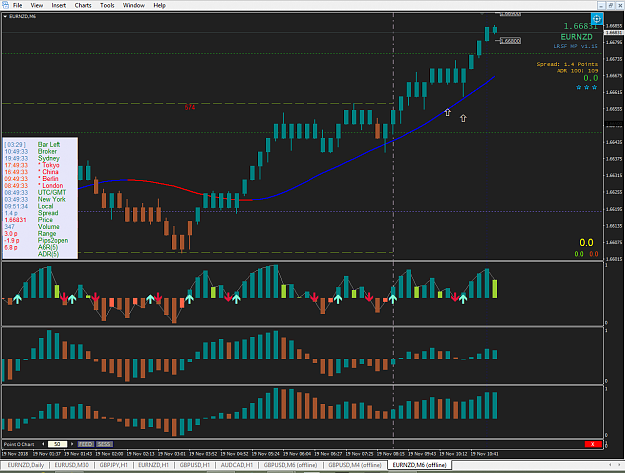Switch to the GBPUSD,H1 chart tab
This screenshot has height=473, width=625.
[195, 465]
